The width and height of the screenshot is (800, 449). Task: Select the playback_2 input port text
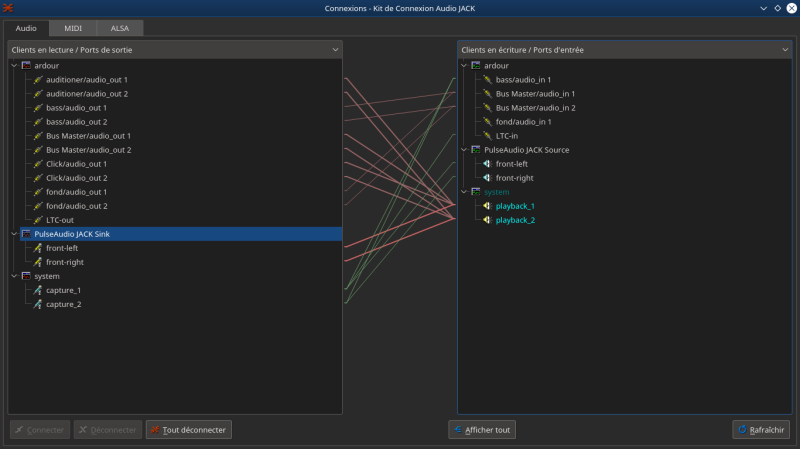515,220
